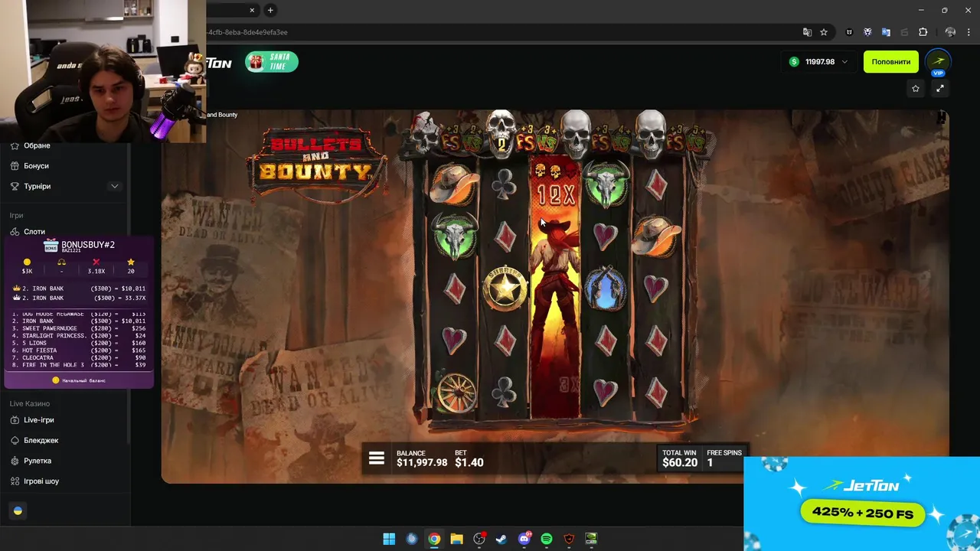Click the wagon wheel symbol

(456, 392)
